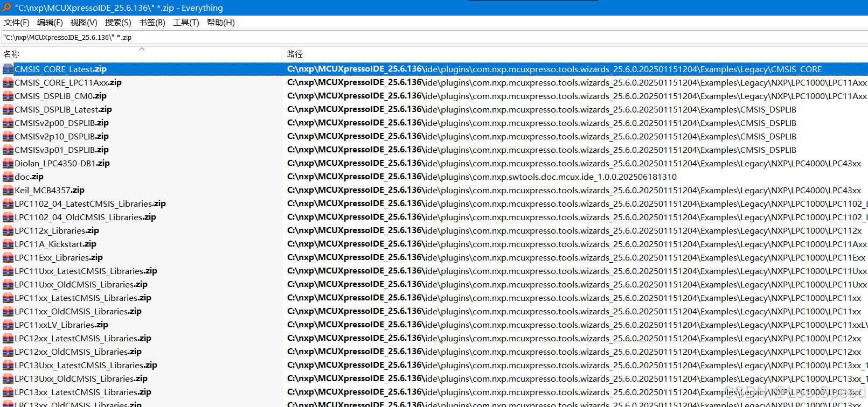
Task: Click the archive icon for Diolan_LPC4350-DB1.zip
Action: coord(8,164)
